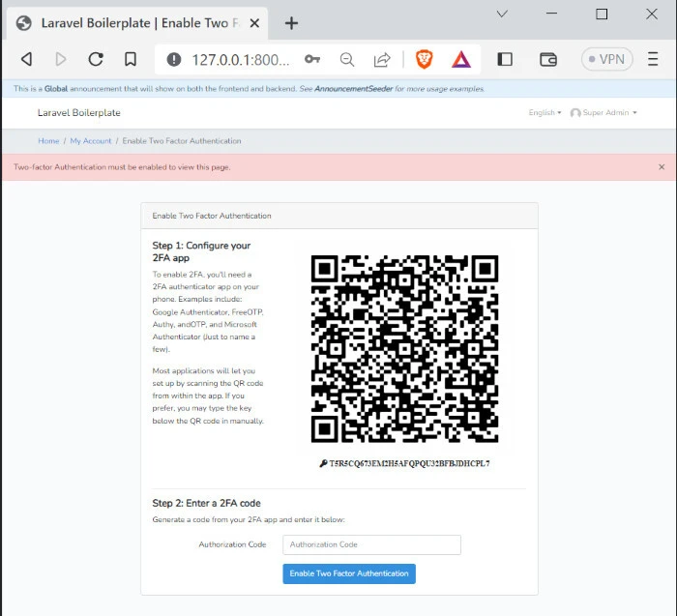Toggle the VPN button

(603, 59)
